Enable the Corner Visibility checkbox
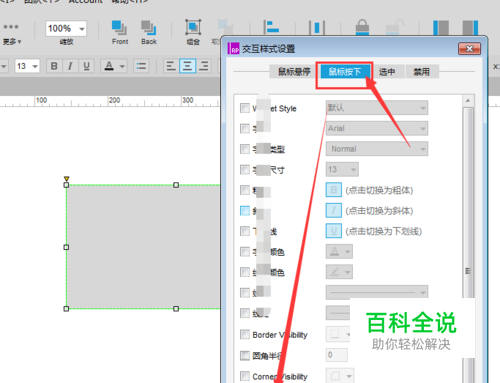 245,376
